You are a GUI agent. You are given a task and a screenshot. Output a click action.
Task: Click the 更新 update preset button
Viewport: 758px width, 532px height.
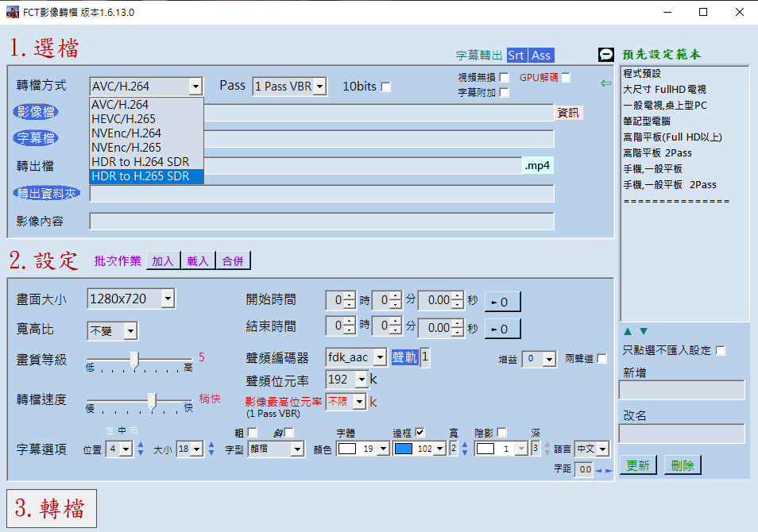[x=638, y=465]
